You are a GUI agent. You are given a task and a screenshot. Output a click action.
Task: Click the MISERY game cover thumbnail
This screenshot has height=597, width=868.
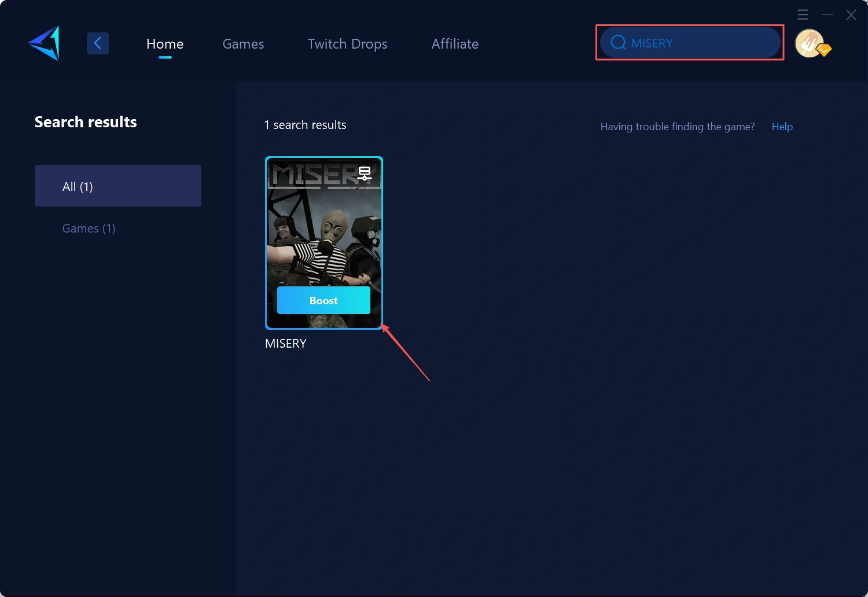[x=323, y=231]
